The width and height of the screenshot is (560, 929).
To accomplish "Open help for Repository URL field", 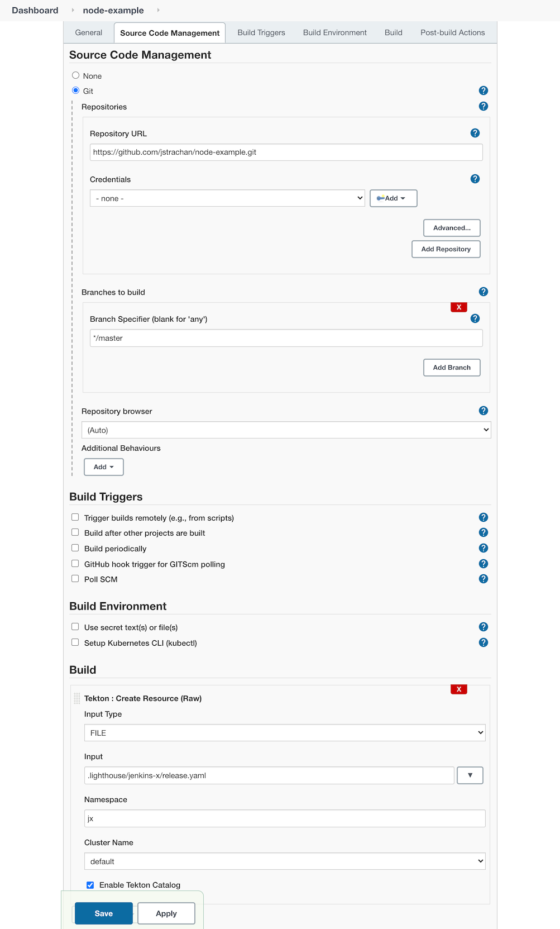I will coord(475,133).
